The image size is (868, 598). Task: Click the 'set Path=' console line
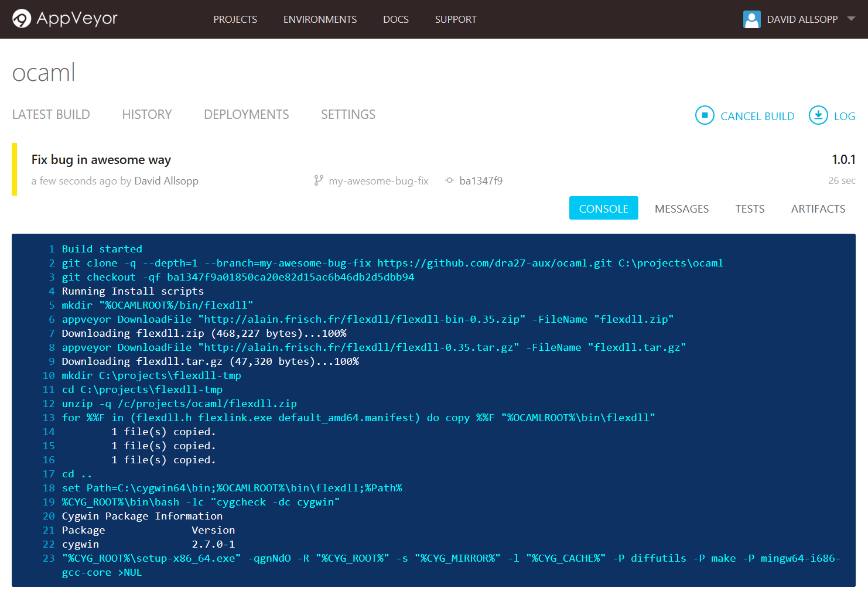232,488
